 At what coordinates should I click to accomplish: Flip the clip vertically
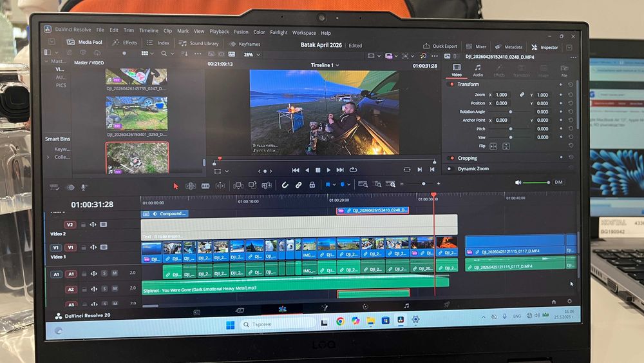(x=506, y=146)
